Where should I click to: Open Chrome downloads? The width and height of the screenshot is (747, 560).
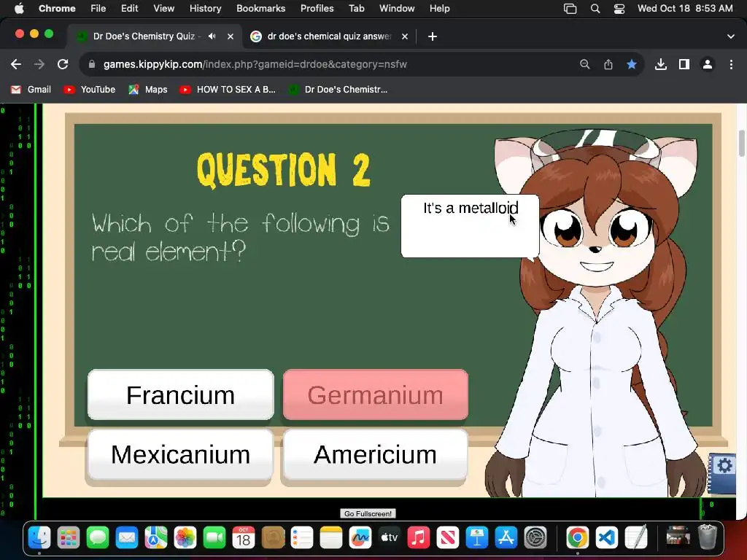pyautogui.click(x=661, y=64)
